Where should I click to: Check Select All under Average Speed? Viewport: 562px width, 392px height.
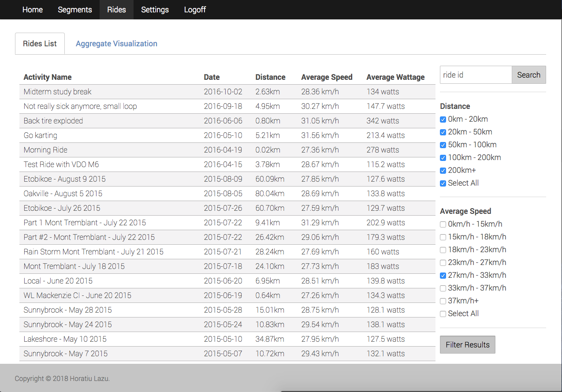click(443, 314)
